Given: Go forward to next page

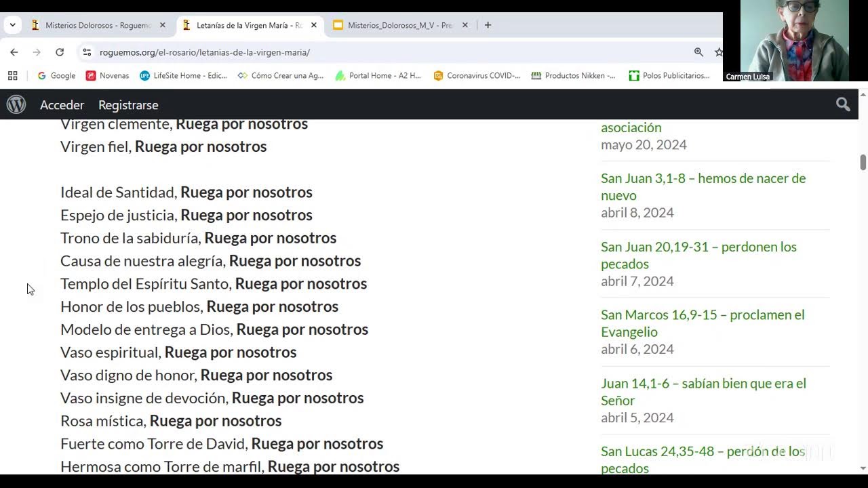Looking at the screenshot, I should click(x=37, y=52).
